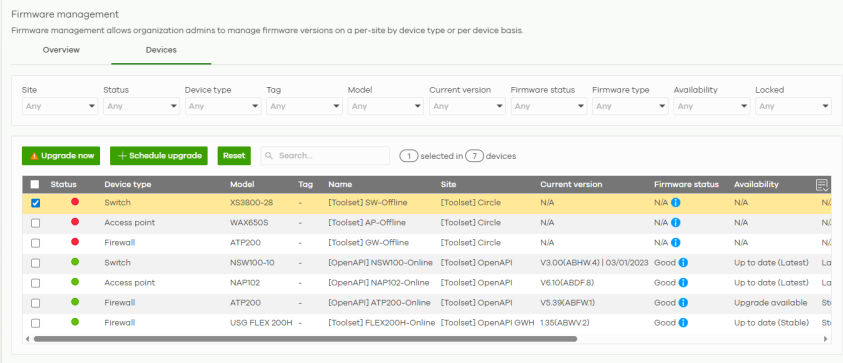This screenshot has height=363, width=843.
Task: Click info icon in FLEX200H-Online row
Action: (x=683, y=323)
